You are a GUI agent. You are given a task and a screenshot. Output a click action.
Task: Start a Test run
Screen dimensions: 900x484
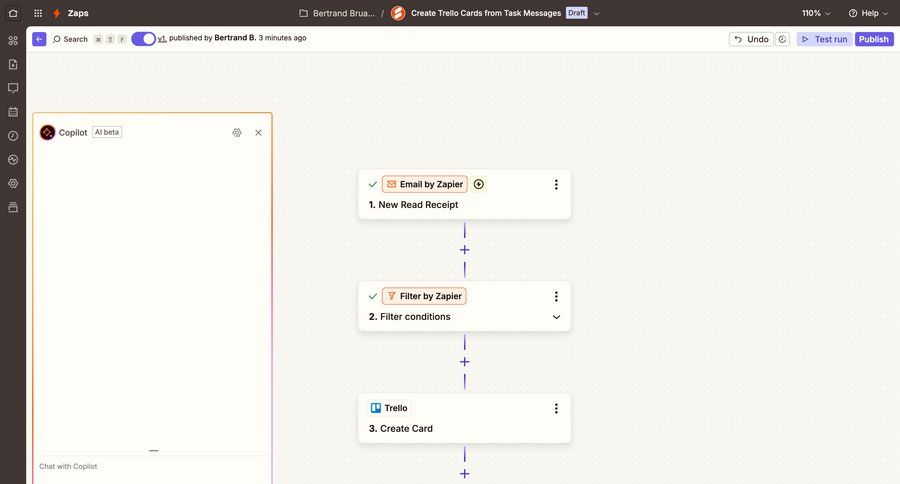click(824, 39)
